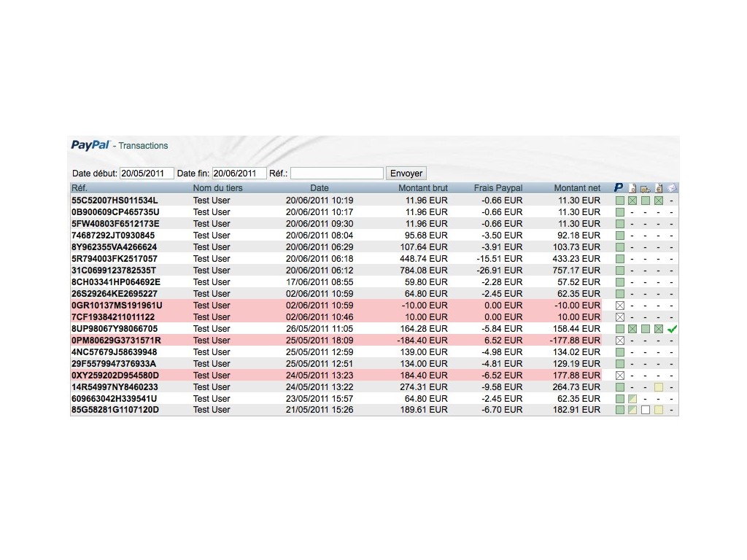Image resolution: width=747 pixels, height=560 pixels.
Task: Click the crossed white box in row 0XY259202D954580D
Action: point(620,376)
